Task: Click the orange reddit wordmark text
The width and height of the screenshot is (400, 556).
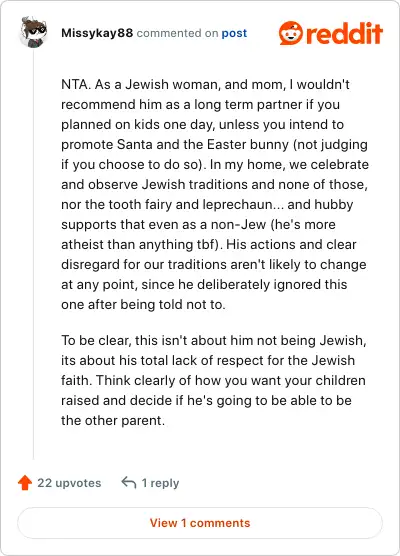Action: [344, 33]
